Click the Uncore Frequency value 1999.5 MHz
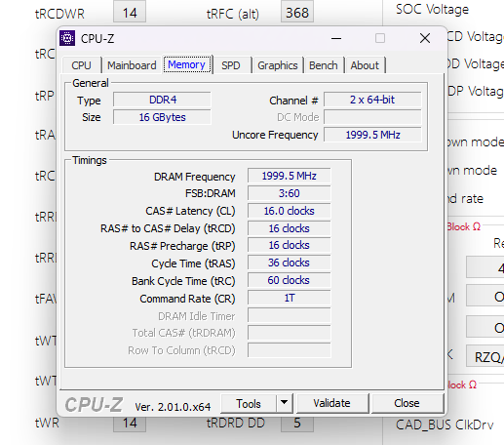This screenshot has height=445, width=504. 372,135
